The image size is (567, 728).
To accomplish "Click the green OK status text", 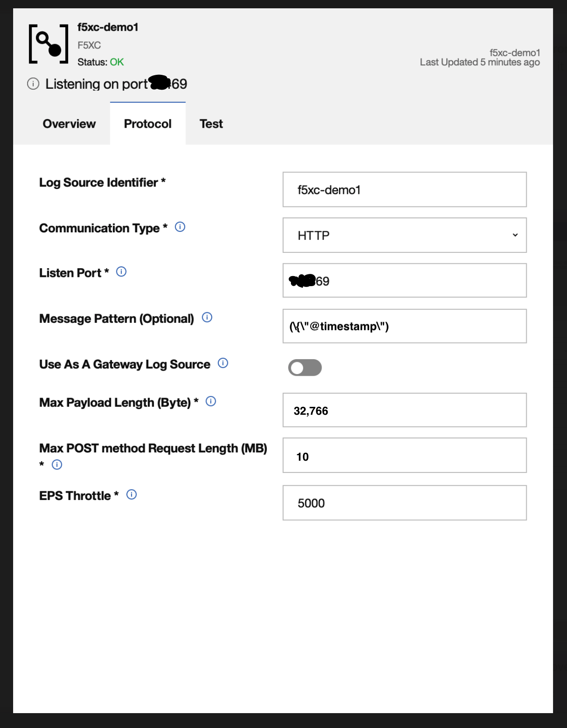I will (116, 62).
